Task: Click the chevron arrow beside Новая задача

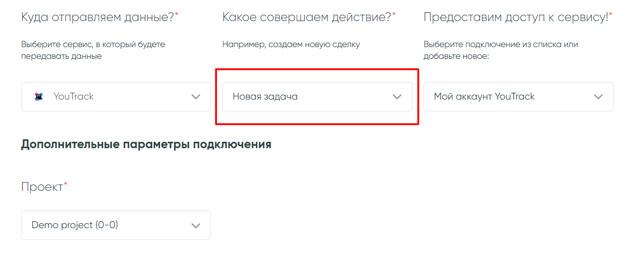Action: pyautogui.click(x=397, y=97)
